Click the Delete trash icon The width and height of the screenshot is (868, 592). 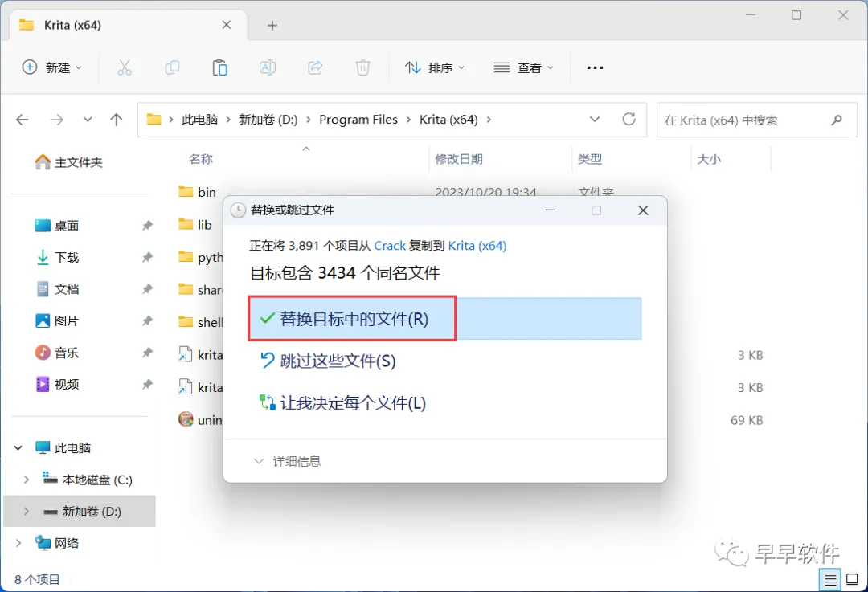[x=362, y=67]
